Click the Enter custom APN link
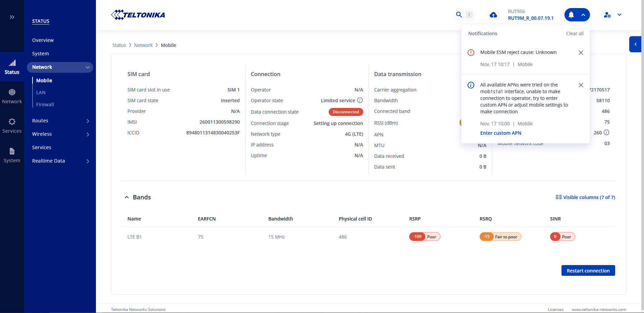The height and width of the screenshot is (313, 644). point(500,133)
